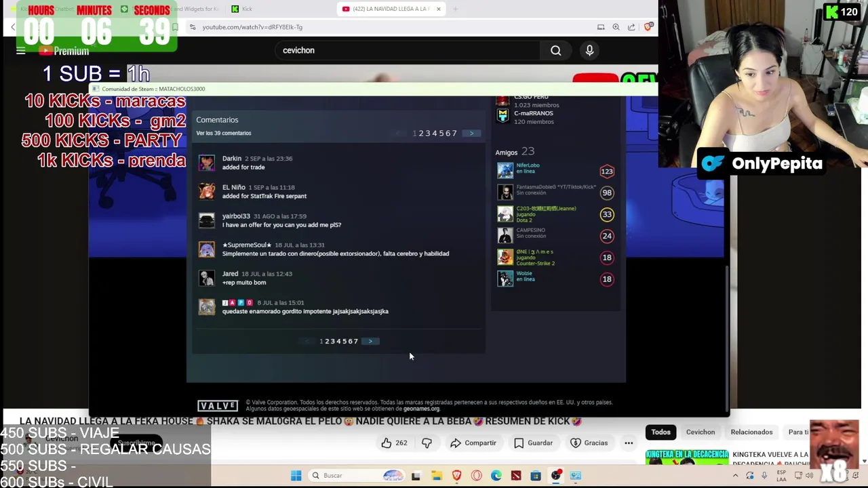Image resolution: width=868 pixels, height=488 pixels.
Task: Click ★SupremeSoul★ commenter name
Action: [247, 245]
